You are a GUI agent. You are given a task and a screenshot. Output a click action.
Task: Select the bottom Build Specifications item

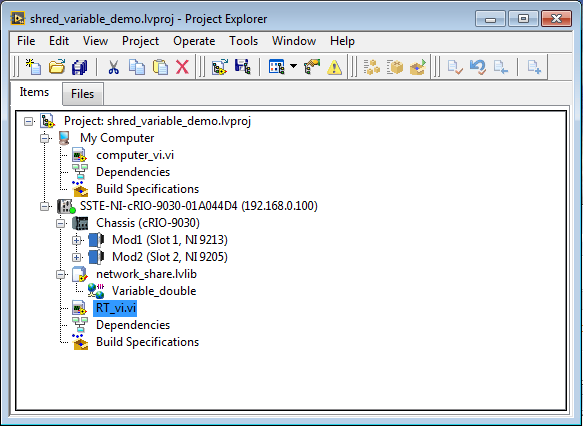click(x=147, y=342)
